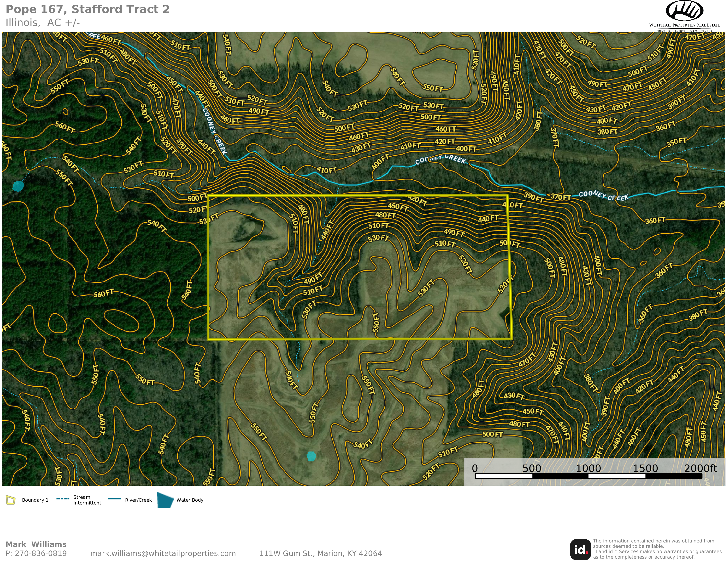Image resolution: width=728 pixels, height=563 pixels.
Task: Click the River/Creek legend line symbol
Action: tap(114, 499)
